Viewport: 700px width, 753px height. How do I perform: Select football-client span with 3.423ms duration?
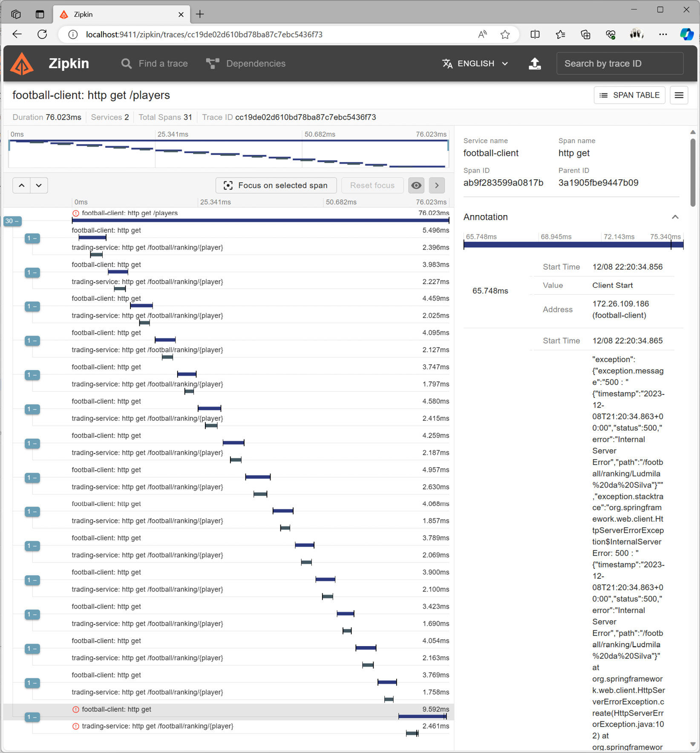click(260, 609)
